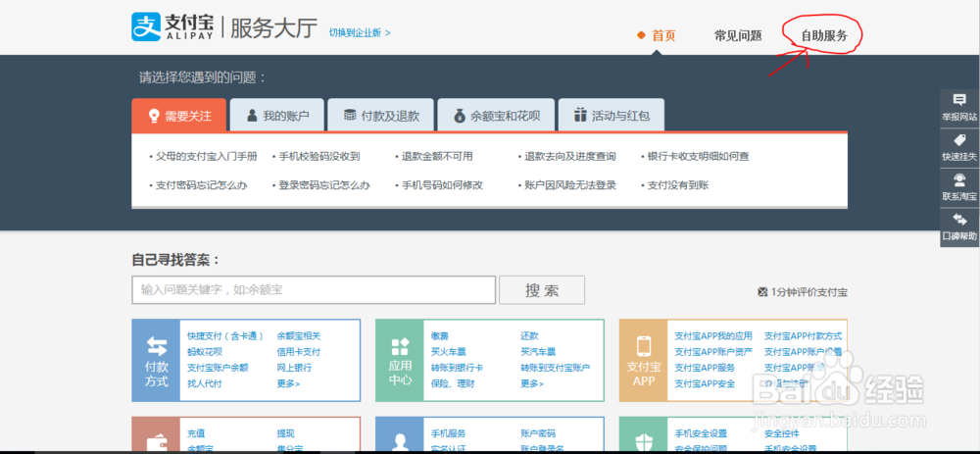Click the lightbulb icon on 需要关注 tab
Image resolution: width=980 pixels, height=454 pixels.
click(153, 116)
